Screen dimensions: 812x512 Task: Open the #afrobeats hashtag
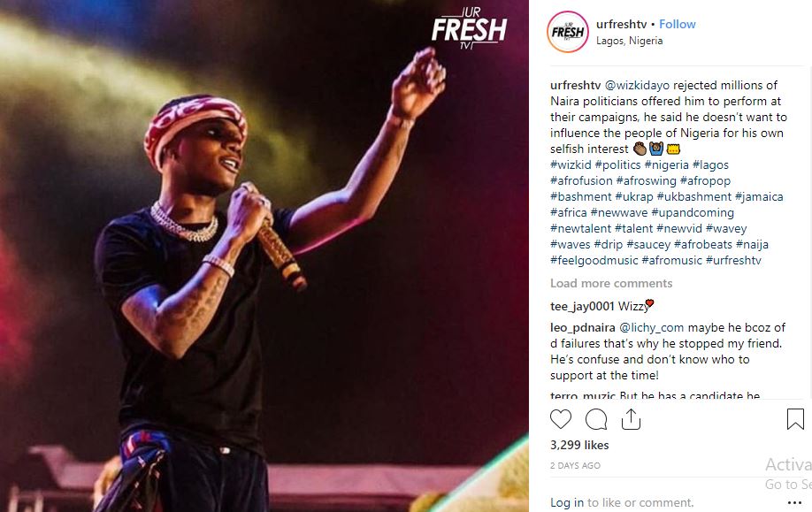[702, 244]
